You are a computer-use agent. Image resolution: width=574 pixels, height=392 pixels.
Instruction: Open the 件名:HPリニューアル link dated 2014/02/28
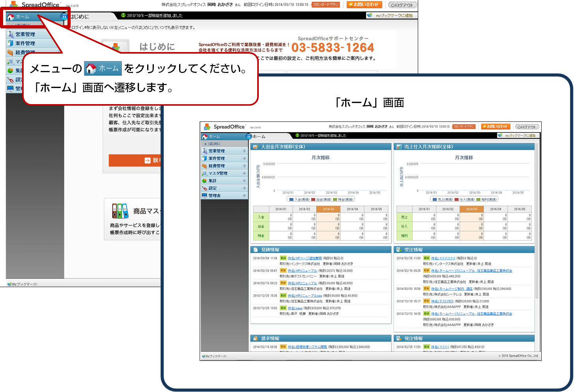click(x=302, y=271)
